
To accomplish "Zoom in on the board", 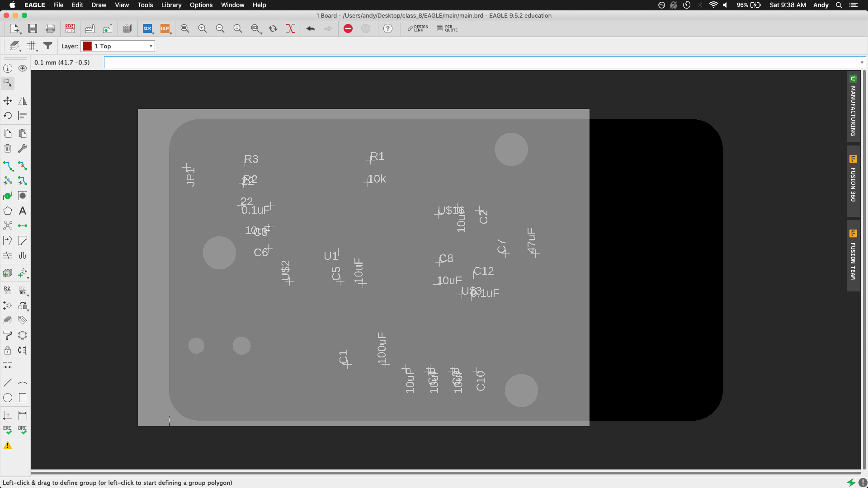I will pyautogui.click(x=203, y=28).
